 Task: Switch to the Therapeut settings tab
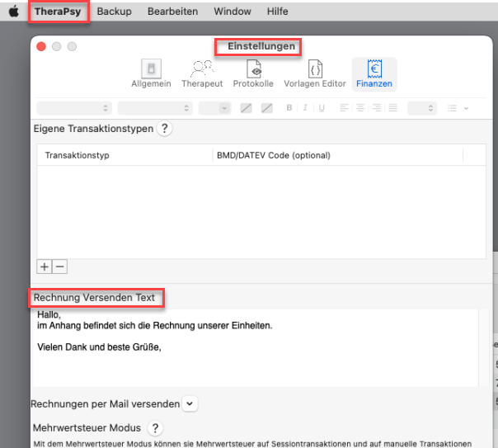coord(202,73)
